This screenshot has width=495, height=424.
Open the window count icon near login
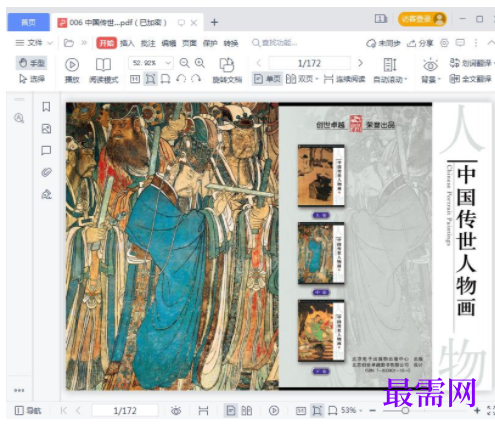tap(381, 19)
